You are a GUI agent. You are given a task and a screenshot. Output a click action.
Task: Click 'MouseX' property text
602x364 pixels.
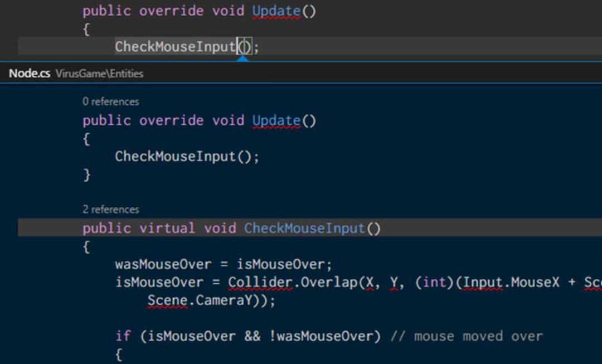pos(535,283)
